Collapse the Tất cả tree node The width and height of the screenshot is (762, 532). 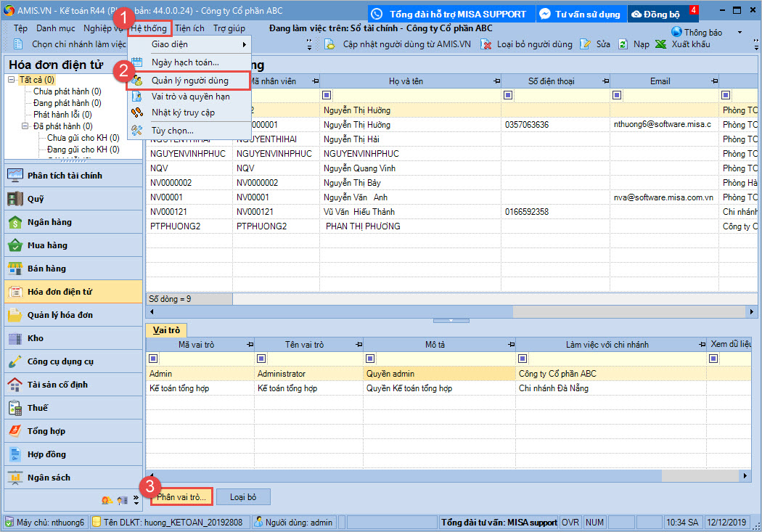pos(12,80)
